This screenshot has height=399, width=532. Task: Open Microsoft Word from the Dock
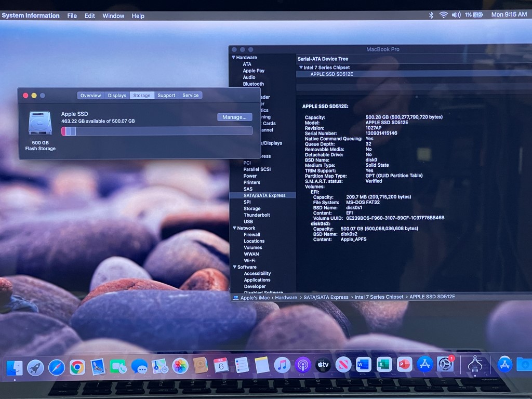click(x=364, y=365)
